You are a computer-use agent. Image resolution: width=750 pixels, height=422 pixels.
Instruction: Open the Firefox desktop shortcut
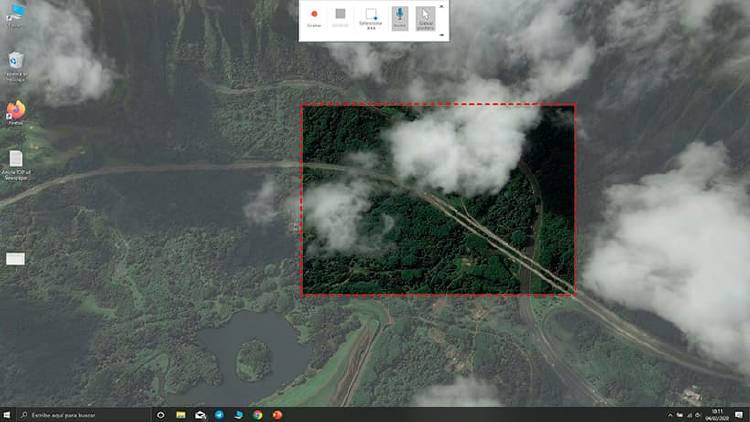tap(16, 111)
